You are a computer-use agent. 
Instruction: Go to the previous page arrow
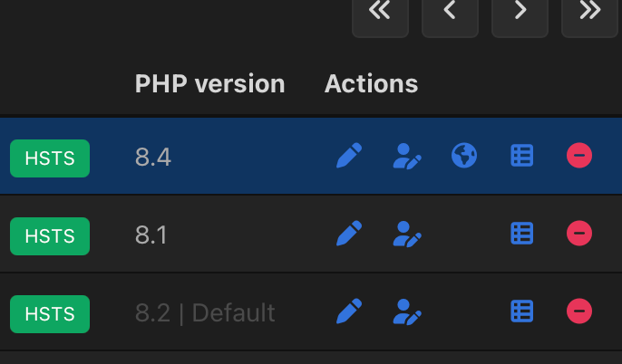click(450, 13)
